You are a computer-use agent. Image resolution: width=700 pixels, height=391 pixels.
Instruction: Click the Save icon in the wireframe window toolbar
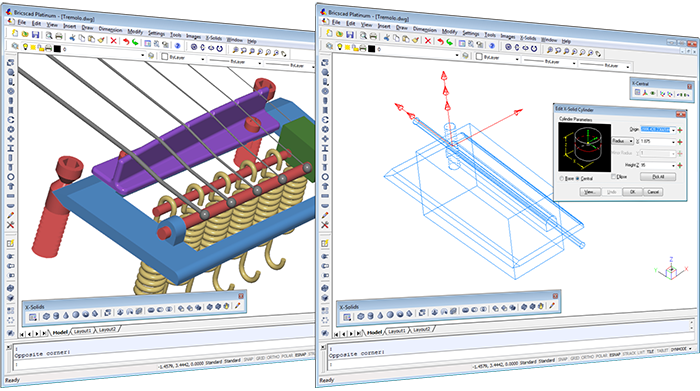pyautogui.click(x=350, y=34)
